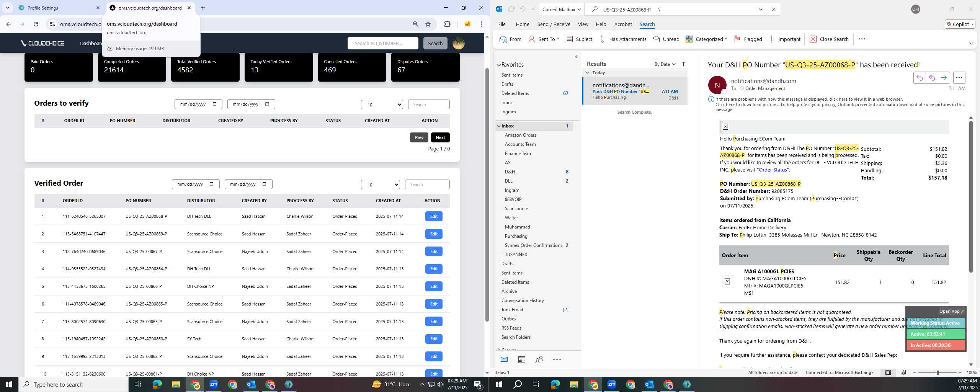This screenshot has width=980, height=392.
Task: Collapse the Outlook folder pane
Action: pyautogui.click(x=576, y=57)
